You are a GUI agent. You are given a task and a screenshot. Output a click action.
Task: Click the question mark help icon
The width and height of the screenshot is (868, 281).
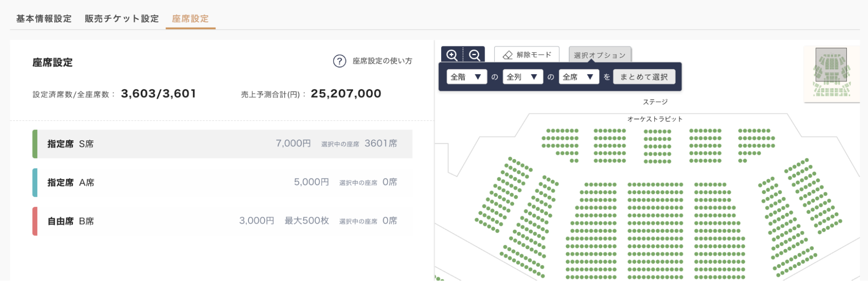[339, 61]
